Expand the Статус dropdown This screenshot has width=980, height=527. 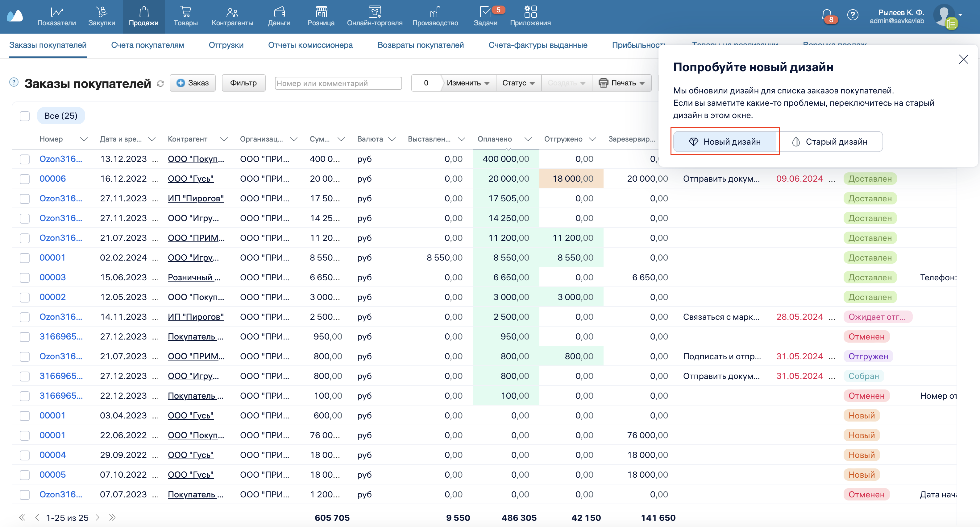pos(518,83)
